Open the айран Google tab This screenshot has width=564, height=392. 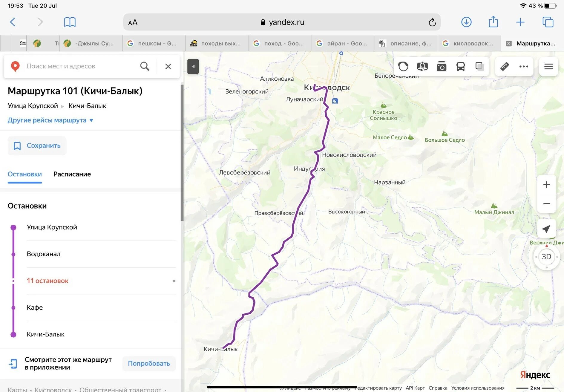coord(343,44)
